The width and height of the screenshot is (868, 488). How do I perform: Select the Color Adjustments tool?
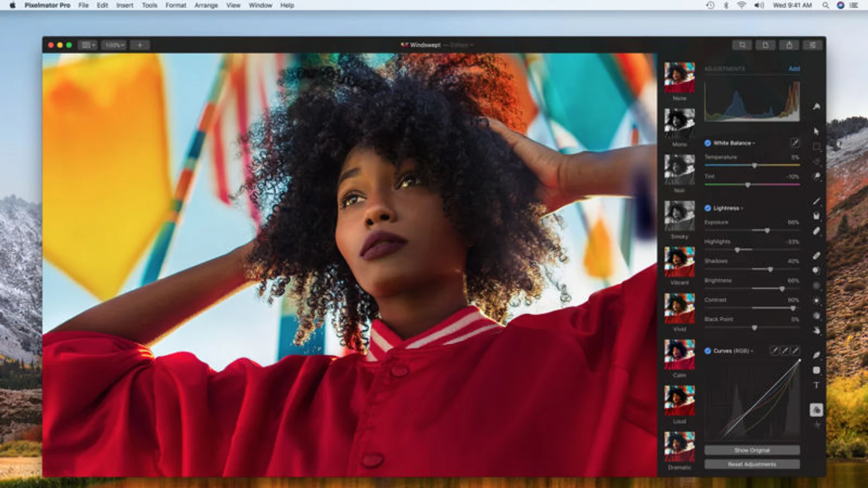tap(816, 410)
